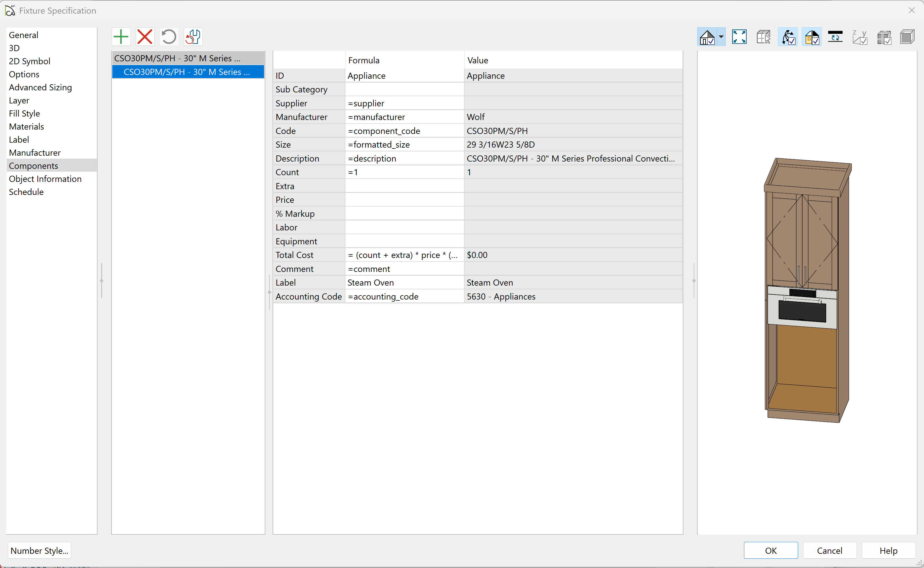Click the select components cube cursor icon
This screenshot has width=924, height=568.
[x=763, y=37]
